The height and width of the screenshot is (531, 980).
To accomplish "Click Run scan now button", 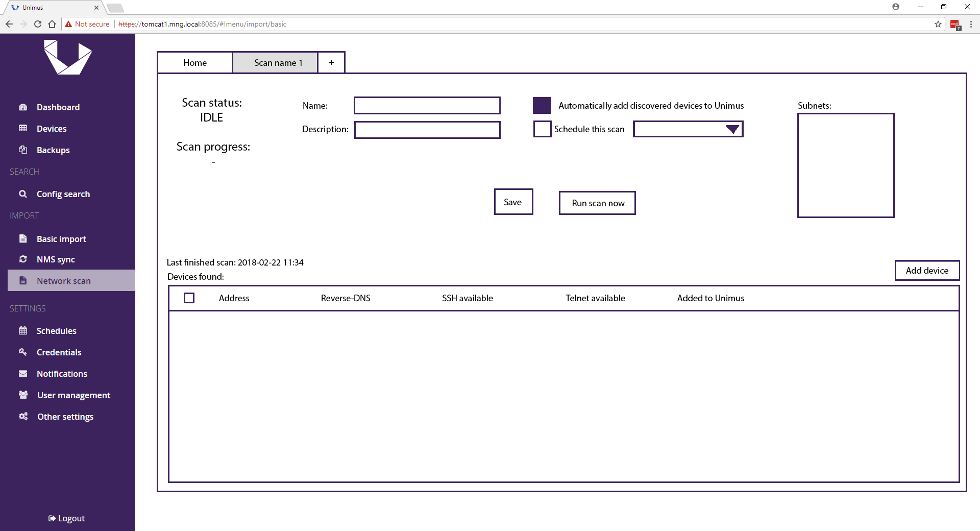I will click(x=597, y=203).
